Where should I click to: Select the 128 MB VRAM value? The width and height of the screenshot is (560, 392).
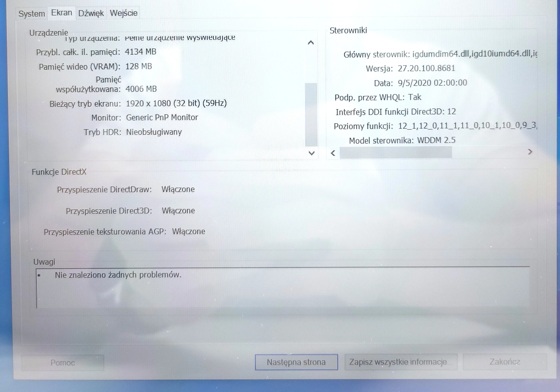[x=139, y=66]
